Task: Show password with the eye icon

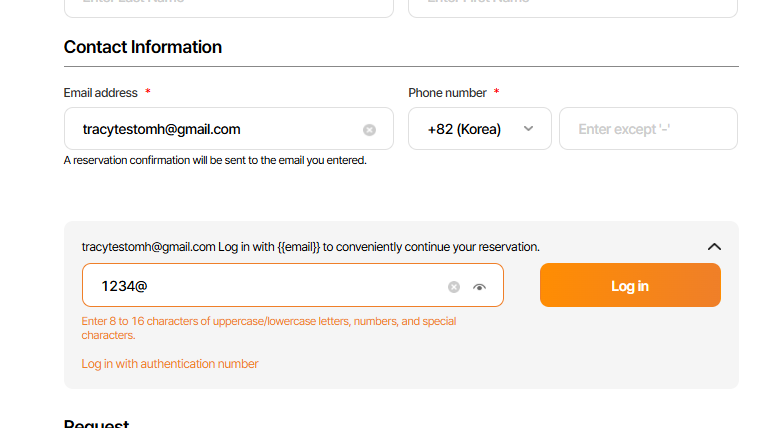Action: [x=480, y=287]
